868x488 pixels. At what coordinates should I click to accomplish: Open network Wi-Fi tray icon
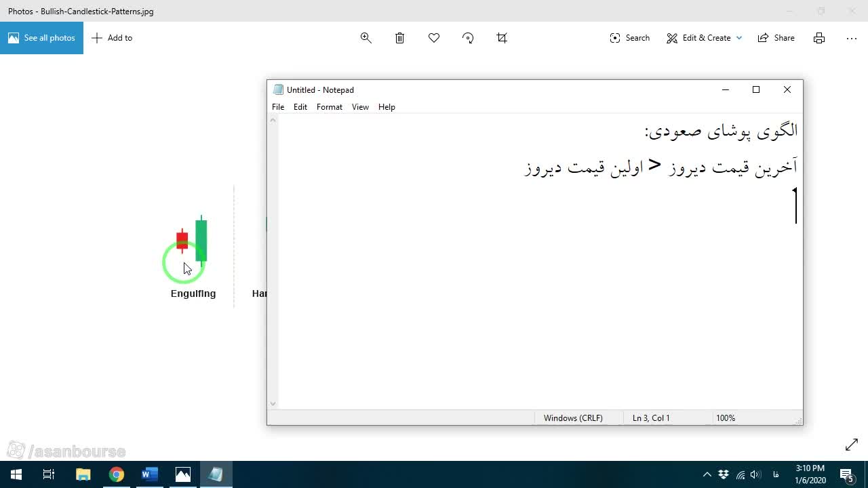tap(740, 474)
